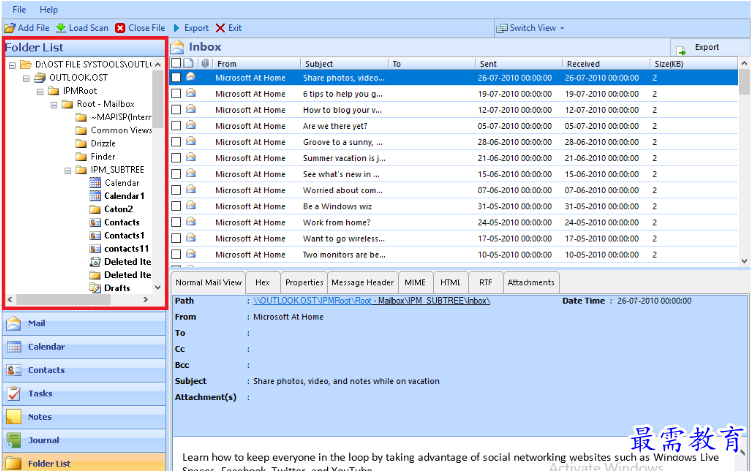Click folder tree scroll up arrow

coord(158,64)
